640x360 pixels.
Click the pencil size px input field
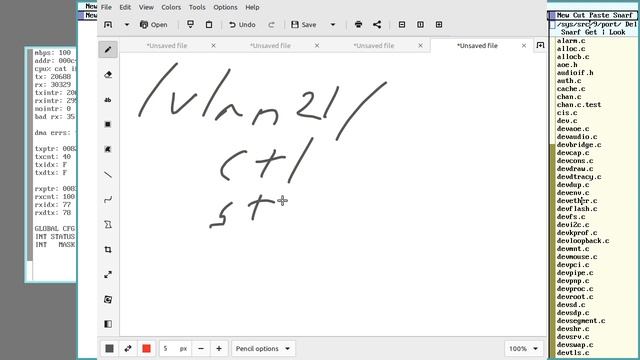pos(175,349)
